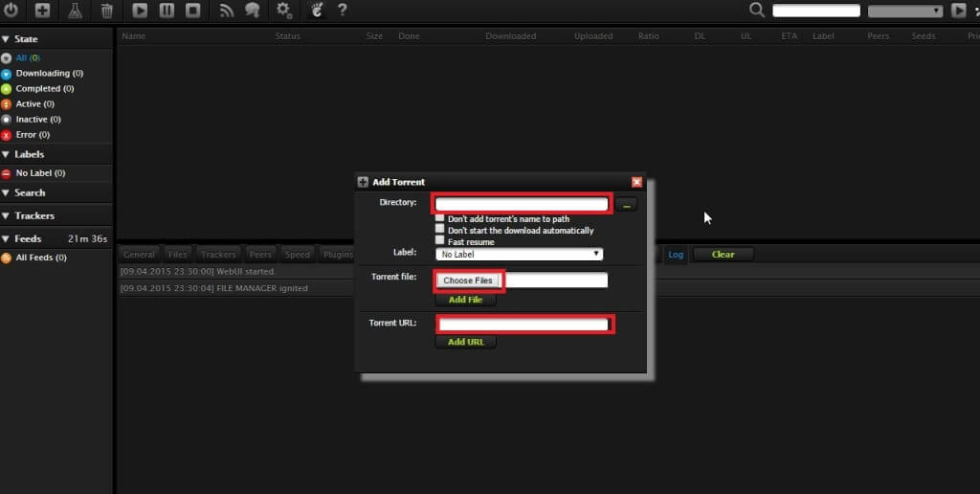Viewport: 980px width, 494px height.
Task: Click the Choose Files button
Action: click(468, 281)
